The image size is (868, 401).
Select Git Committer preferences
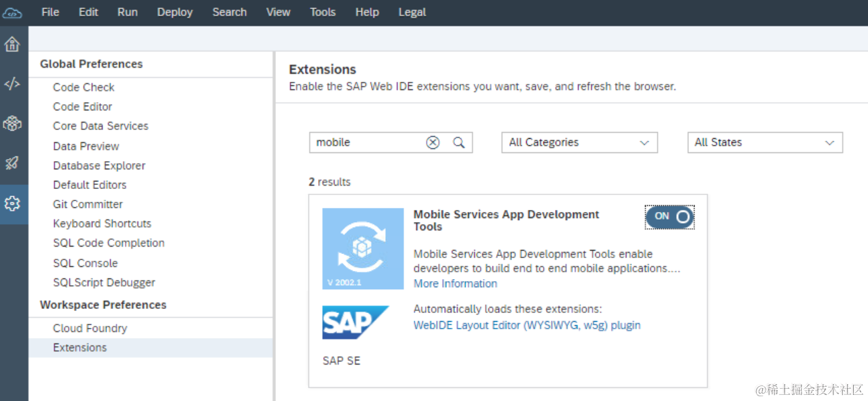pyautogui.click(x=88, y=204)
